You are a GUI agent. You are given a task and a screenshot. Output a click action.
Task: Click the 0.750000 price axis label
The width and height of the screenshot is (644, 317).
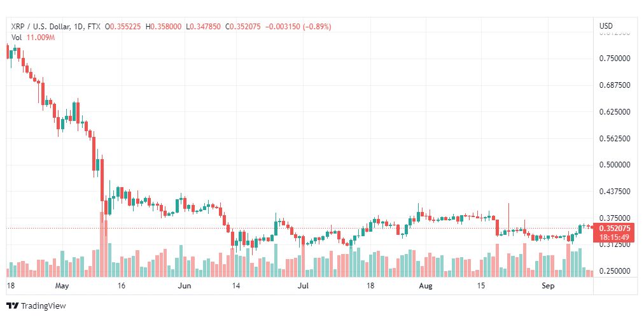point(615,59)
